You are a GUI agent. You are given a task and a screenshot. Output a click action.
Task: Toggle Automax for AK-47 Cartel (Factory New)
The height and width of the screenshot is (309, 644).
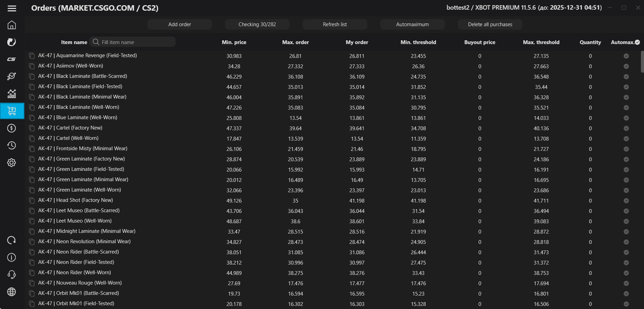pyautogui.click(x=626, y=128)
